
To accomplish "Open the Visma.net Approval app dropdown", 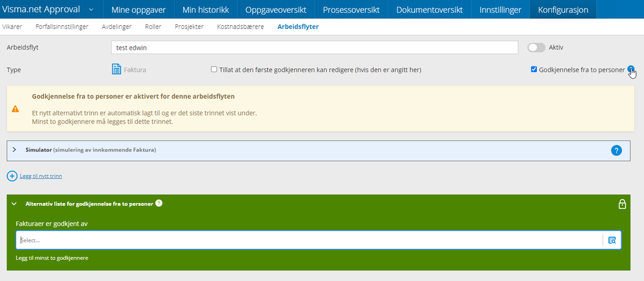I will click(91, 10).
